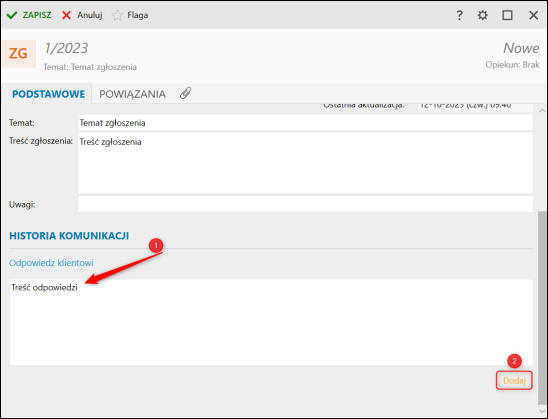This screenshot has height=419, width=548.
Task: Switch to the POWIĄZANIA tab
Action: pyautogui.click(x=132, y=94)
